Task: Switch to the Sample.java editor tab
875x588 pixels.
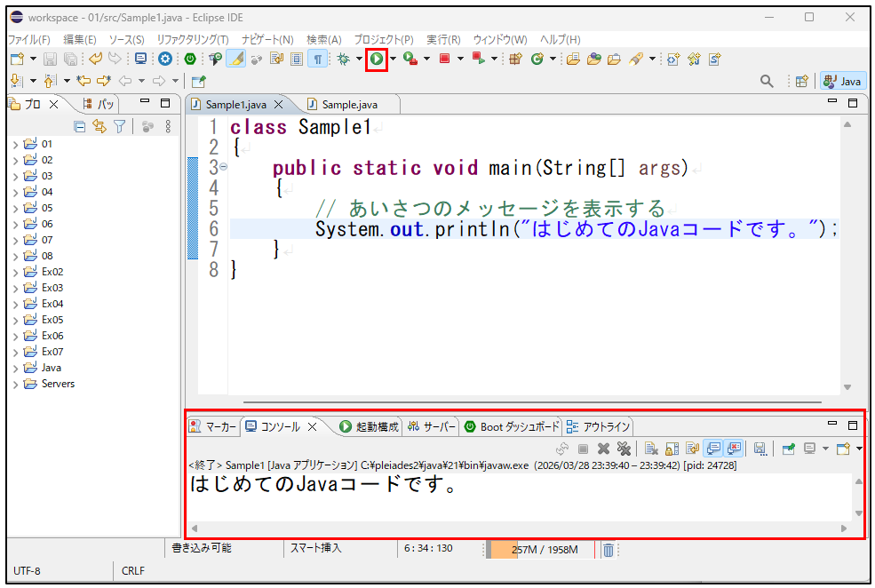Action: (348, 105)
